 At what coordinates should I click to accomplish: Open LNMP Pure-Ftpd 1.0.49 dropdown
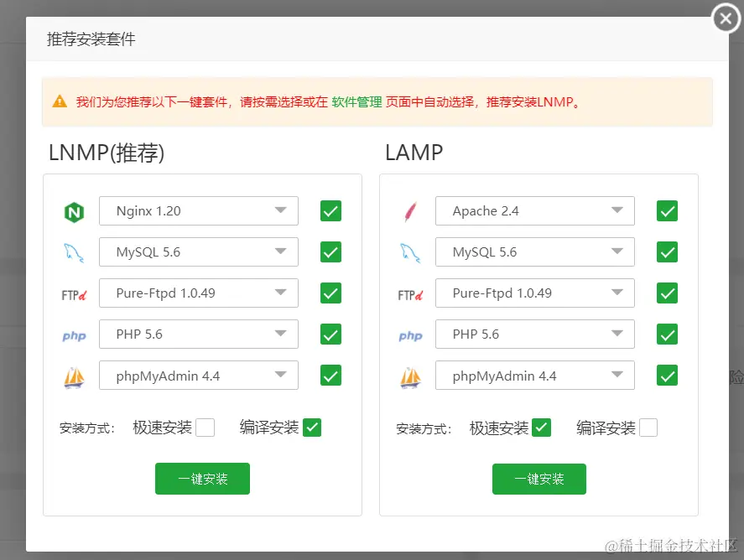(199, 293)
